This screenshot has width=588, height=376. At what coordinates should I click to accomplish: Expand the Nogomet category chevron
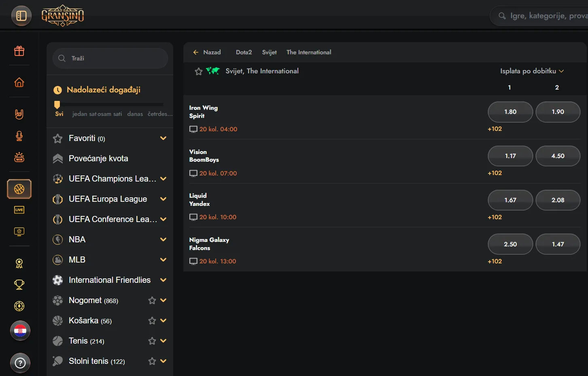(x=163, y=300)
